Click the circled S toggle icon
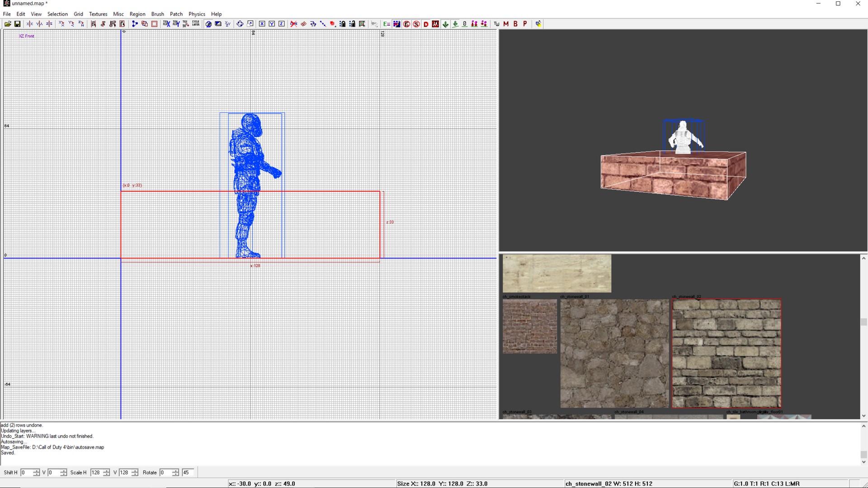Screen dimensions: 868x488 point(416,24)
